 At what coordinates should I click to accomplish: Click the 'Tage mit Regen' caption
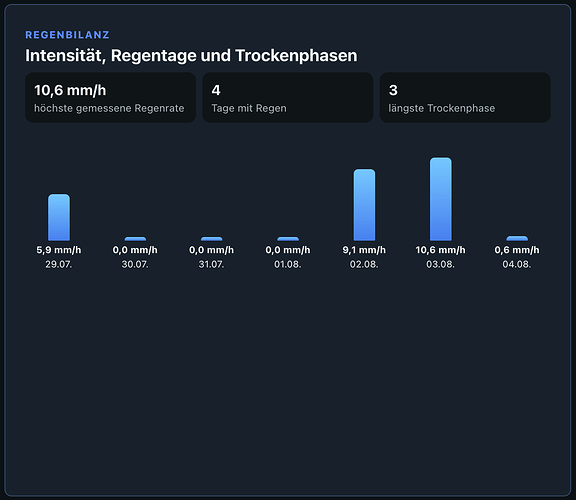[x=249, y=108]
